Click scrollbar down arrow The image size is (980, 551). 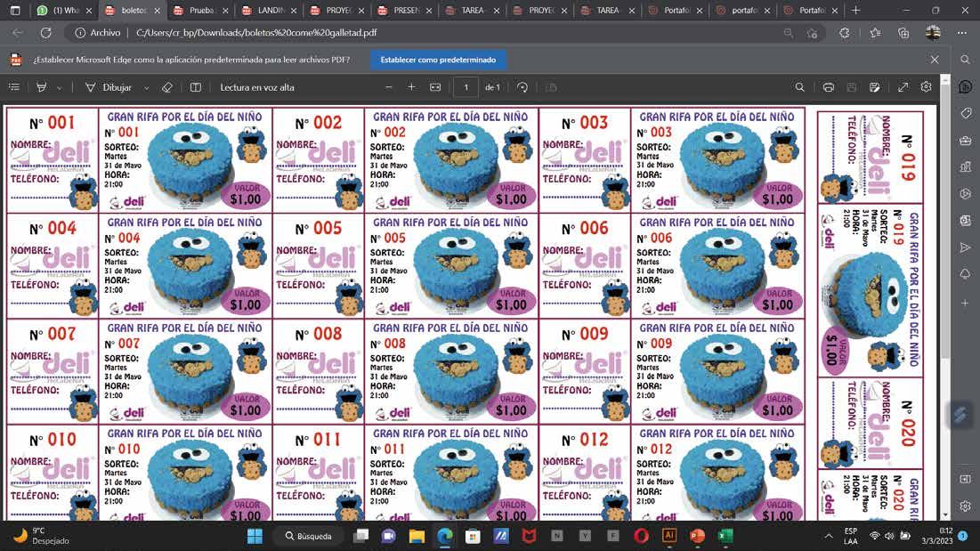coord(944,515)
